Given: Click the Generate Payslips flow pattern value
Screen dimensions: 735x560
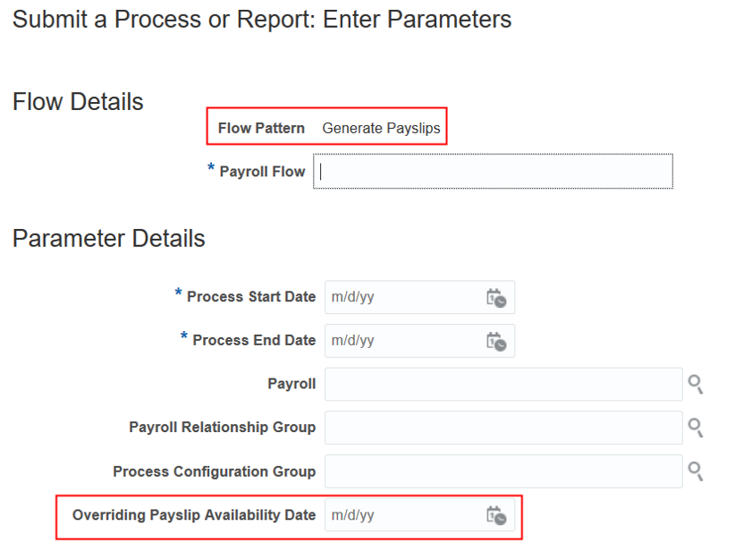Looking at the screenshot, I should pos(381,128).
